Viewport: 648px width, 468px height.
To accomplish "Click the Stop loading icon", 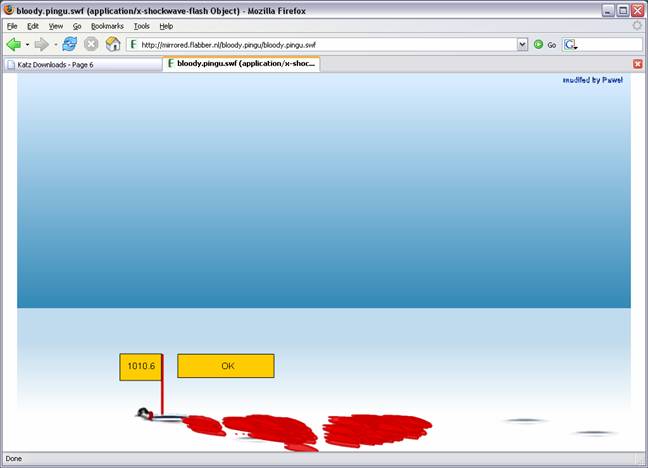I will point(91,44).
